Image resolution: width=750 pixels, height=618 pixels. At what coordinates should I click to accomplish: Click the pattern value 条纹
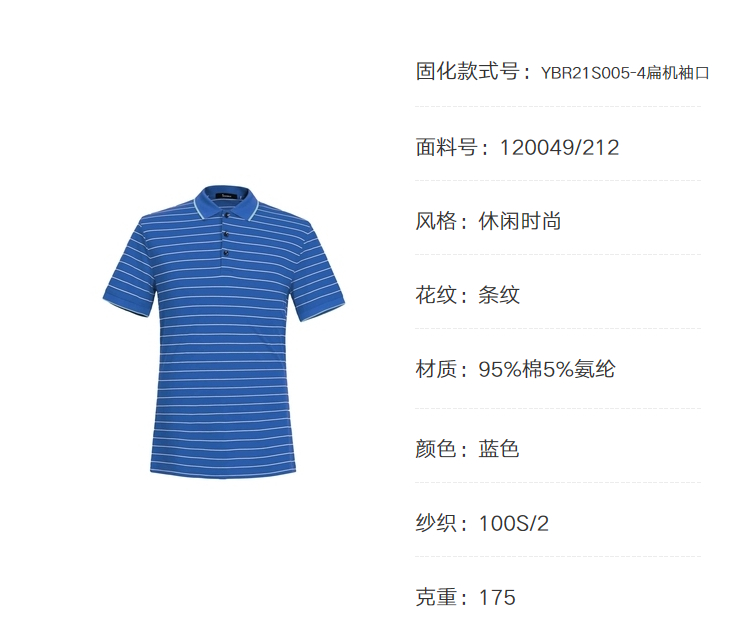click(499, 295)
